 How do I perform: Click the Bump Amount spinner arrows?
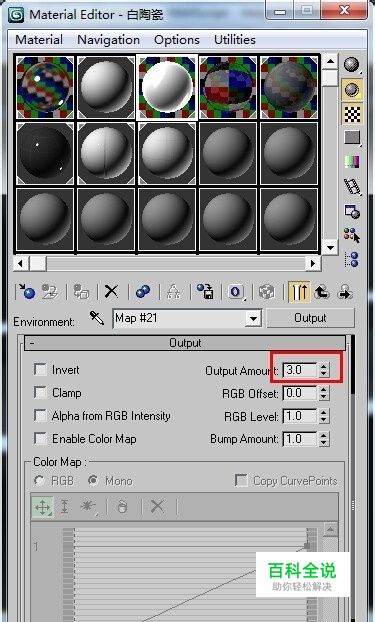pyautogui.click(x=324, y=439)
